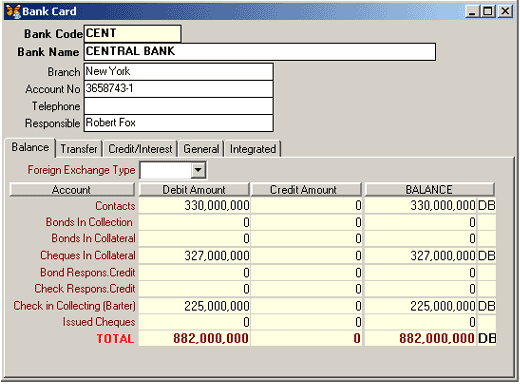Viewport: 520px width, 385px height.
Task: Click the empty Telephone field
Action: point(179,106)
